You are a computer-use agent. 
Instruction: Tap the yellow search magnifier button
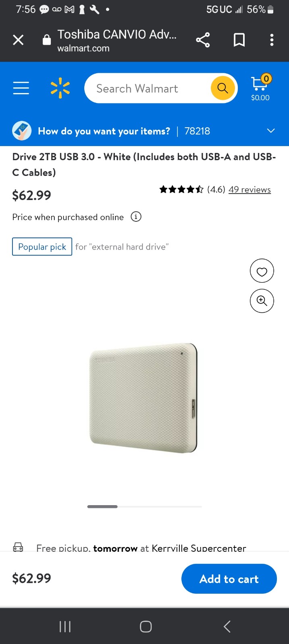click(x=223, y=88)
